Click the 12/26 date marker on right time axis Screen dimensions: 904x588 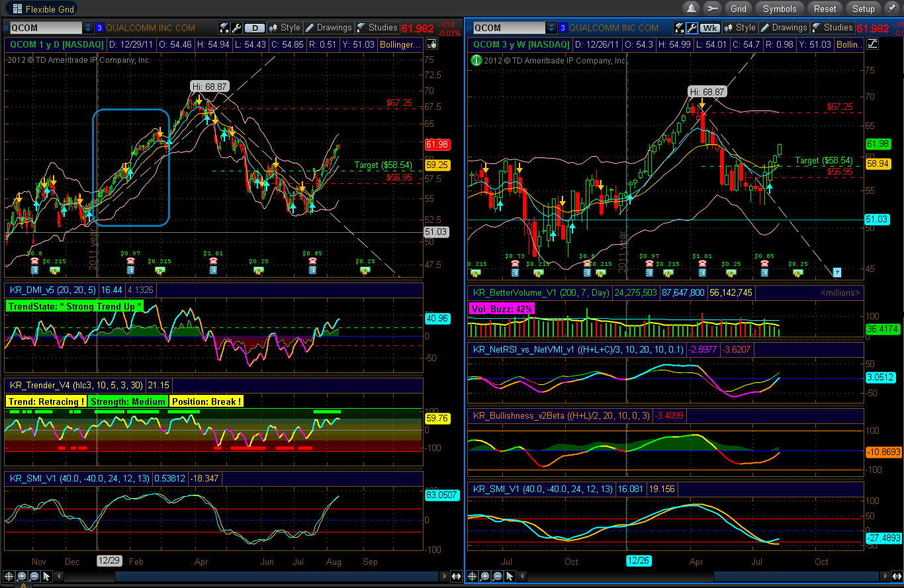click(639, 561)
